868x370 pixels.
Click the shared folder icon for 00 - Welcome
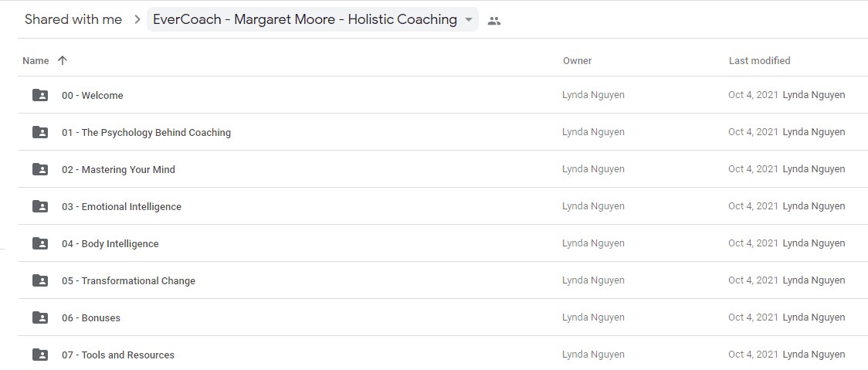point(40,95)
